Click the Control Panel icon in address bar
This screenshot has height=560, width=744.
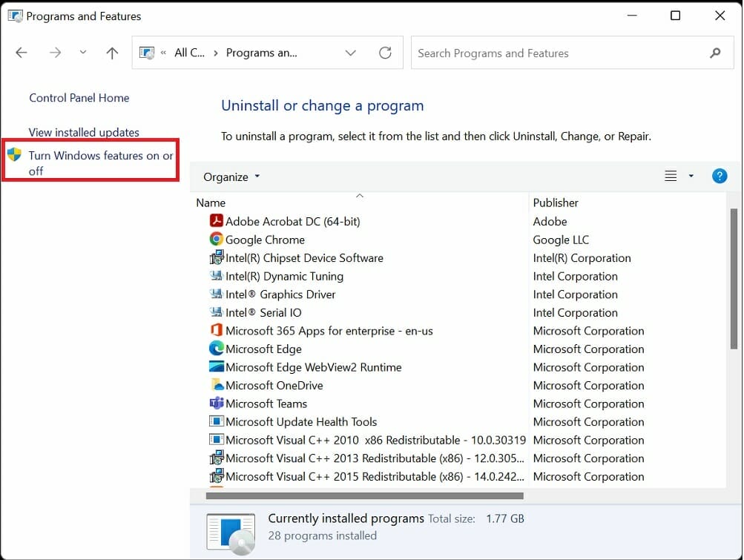tap(147, 53)
